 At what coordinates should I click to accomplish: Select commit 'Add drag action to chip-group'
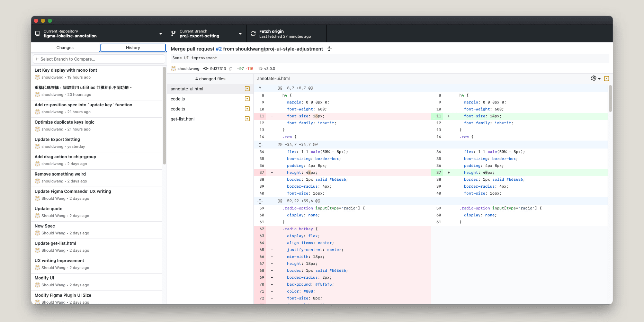[97, 161]
